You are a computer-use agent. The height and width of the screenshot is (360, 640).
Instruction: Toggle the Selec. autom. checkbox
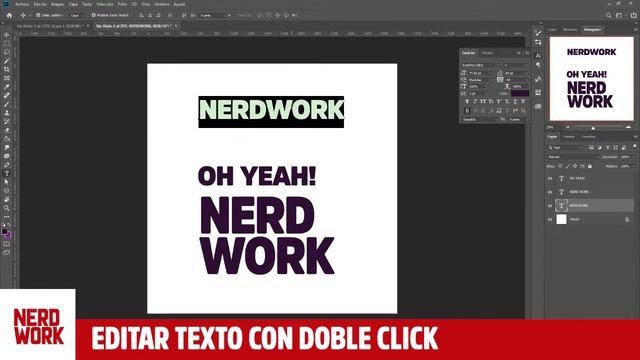(38, 15)
